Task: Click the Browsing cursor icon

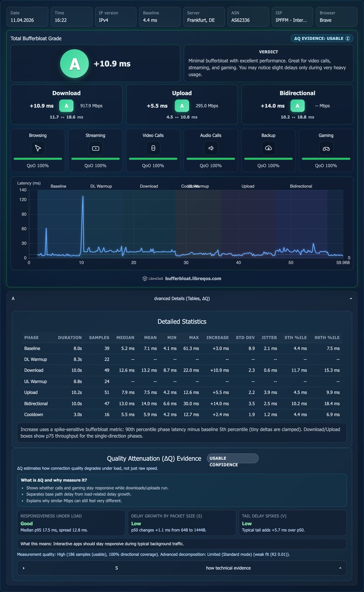Action: (x=38, y=148)
